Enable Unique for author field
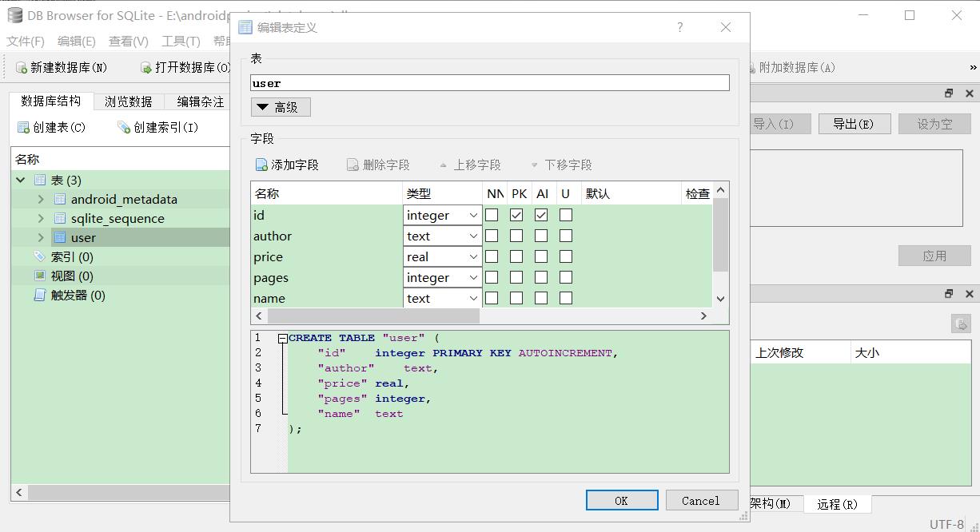This screenshot has height=532, width=980. point(566,236)
